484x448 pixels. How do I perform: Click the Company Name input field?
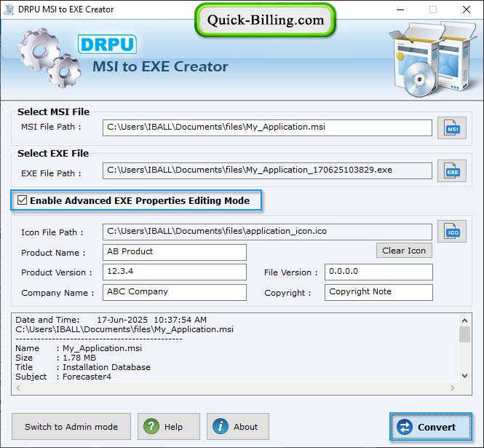pyautogui.click(x=174, y=292)
